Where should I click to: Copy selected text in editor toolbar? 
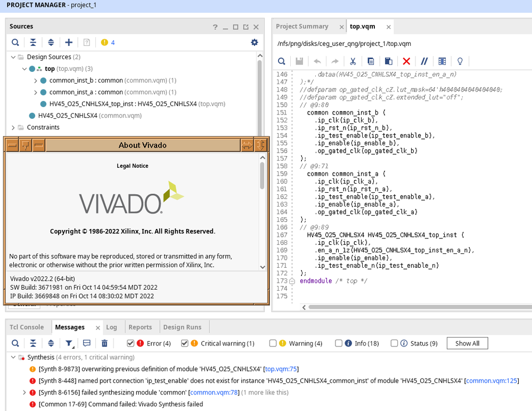click(371, 61)
